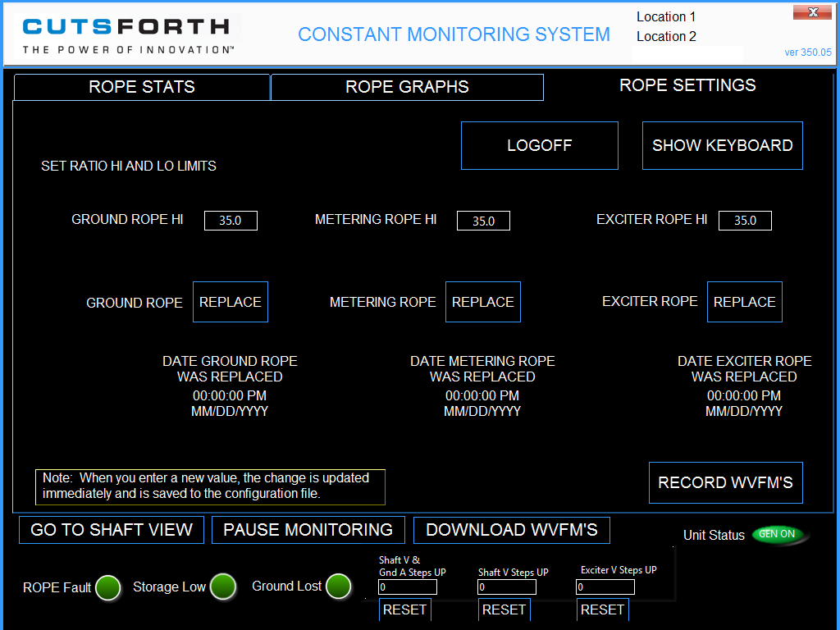Click the Cutsforth logo
840x630 pixels.
click(x=126, y=35)
